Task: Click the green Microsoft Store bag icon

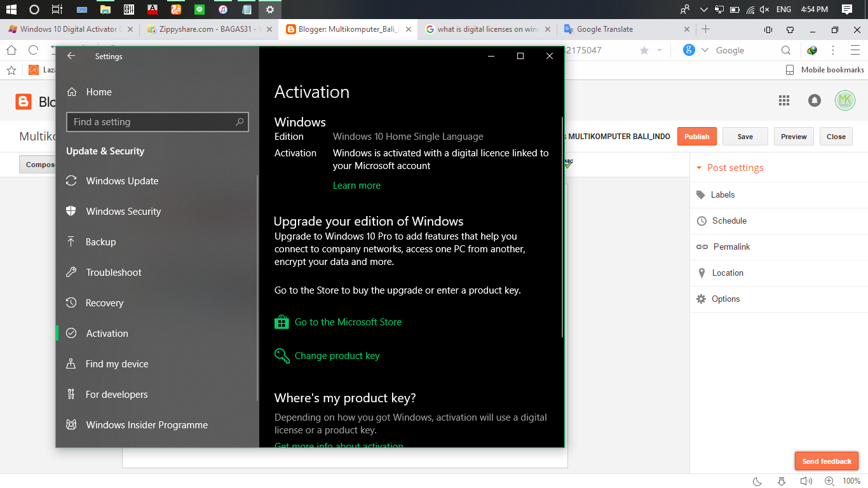Action: coord(281,322)
